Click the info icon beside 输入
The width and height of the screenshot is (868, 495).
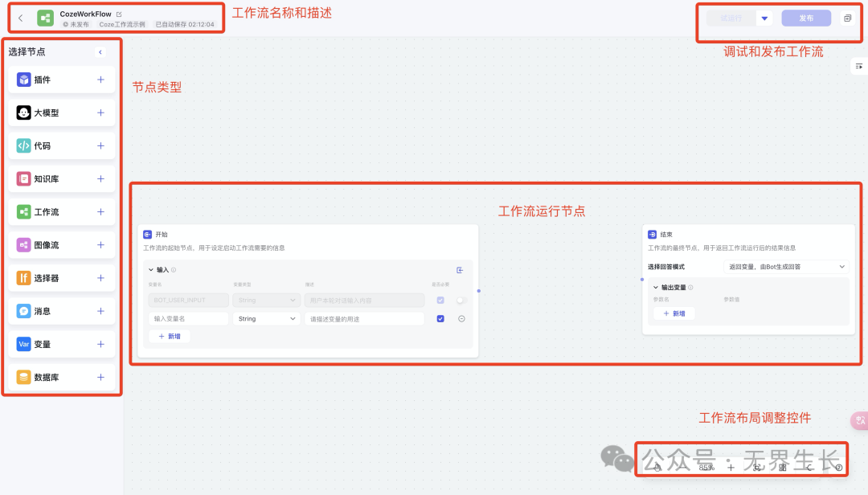click(174, 270)
